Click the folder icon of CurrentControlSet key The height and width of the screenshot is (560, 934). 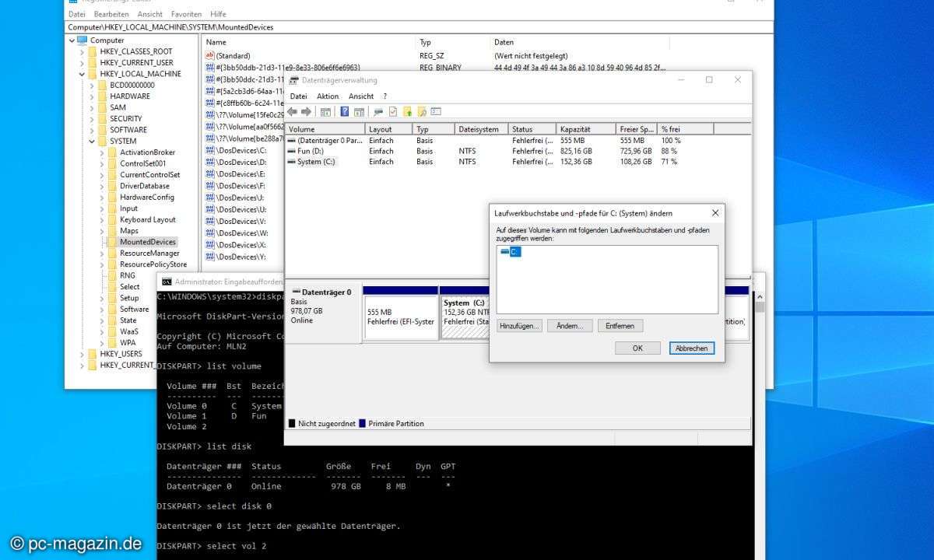click(112, 175)
